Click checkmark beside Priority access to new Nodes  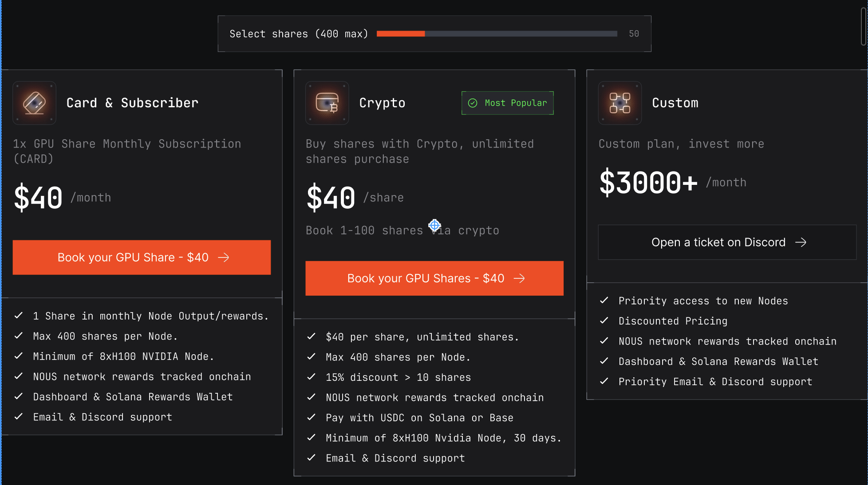[x=604, y=301]
